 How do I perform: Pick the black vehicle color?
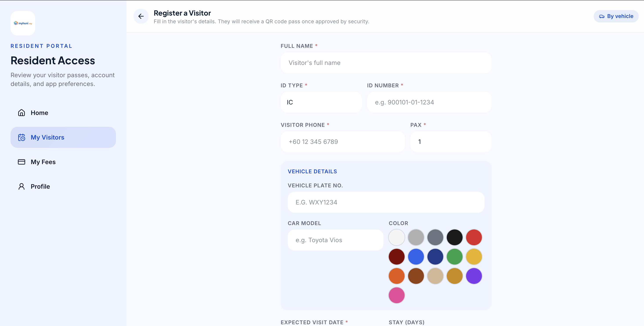point(454,237)
